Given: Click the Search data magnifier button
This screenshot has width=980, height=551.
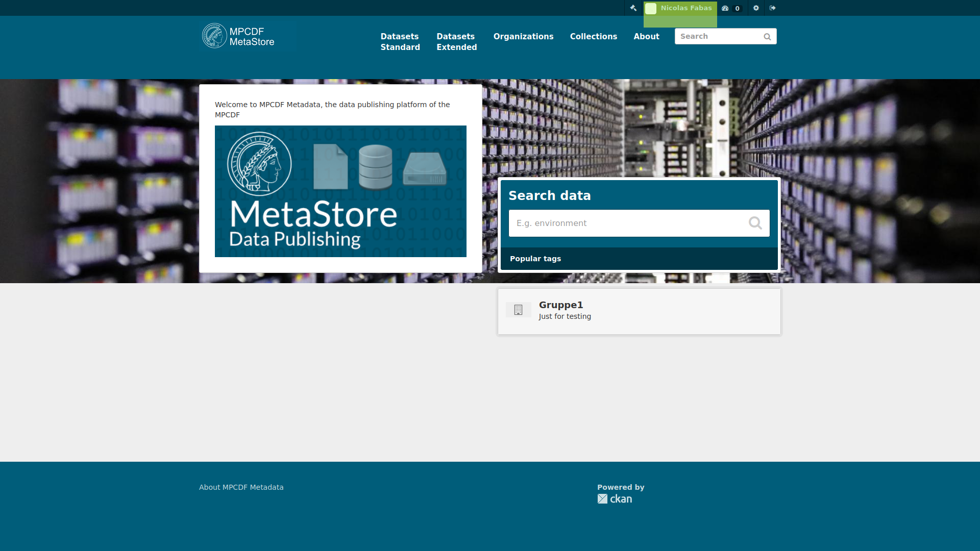Looking at the screenshot, I should point(755,223).
